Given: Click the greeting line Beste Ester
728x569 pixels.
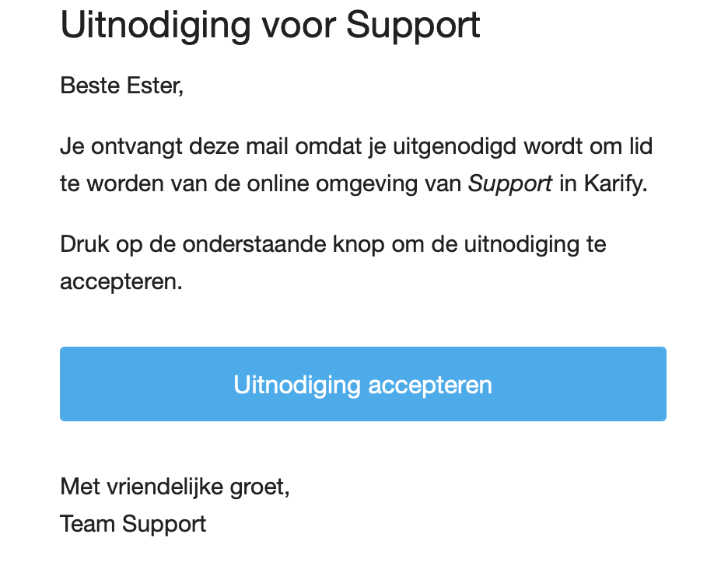Looking at the screenshot, I should click(121, 86).
